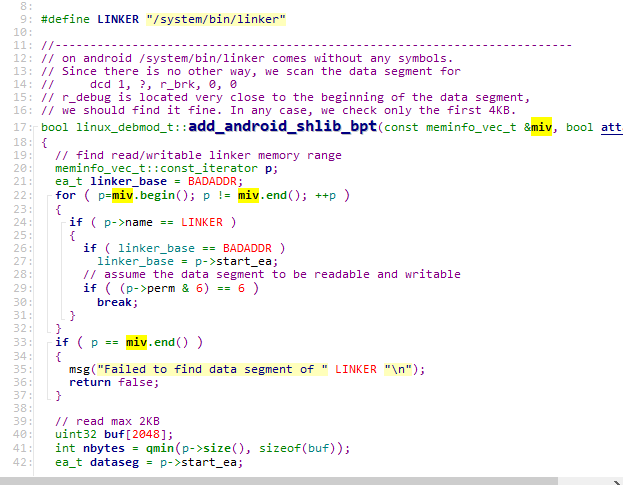Click the string "/system/bin/linker" on line 9

(x=216, y=19)
